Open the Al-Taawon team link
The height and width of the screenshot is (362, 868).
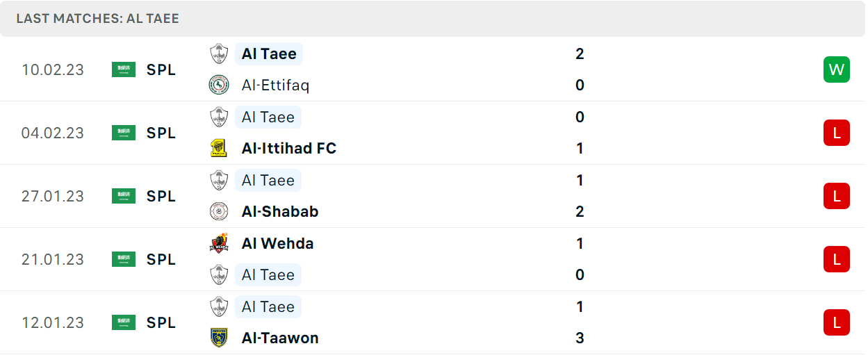[280, 338]
